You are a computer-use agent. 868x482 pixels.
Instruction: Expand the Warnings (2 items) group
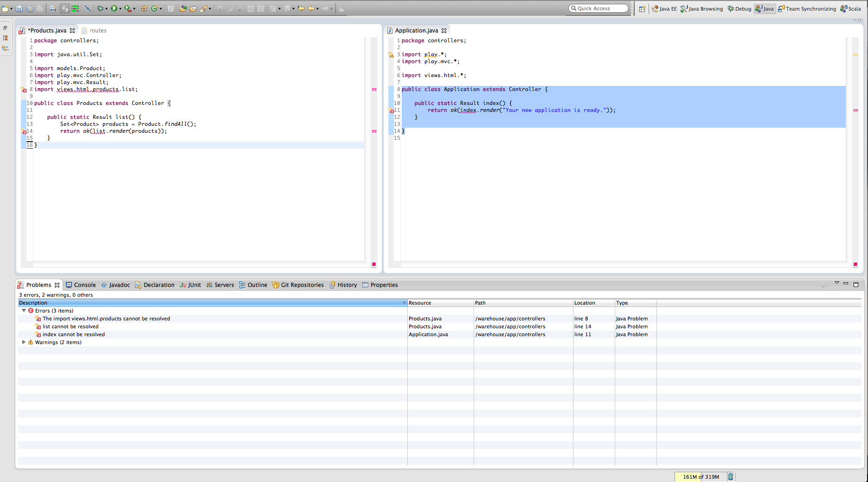(24, 342)
